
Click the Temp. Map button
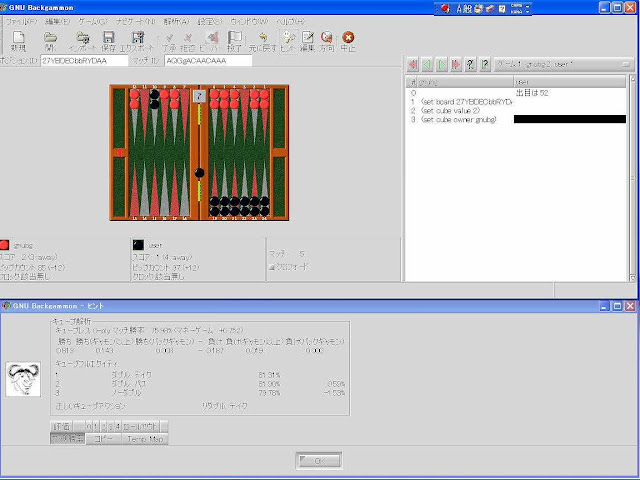(147, 438)
